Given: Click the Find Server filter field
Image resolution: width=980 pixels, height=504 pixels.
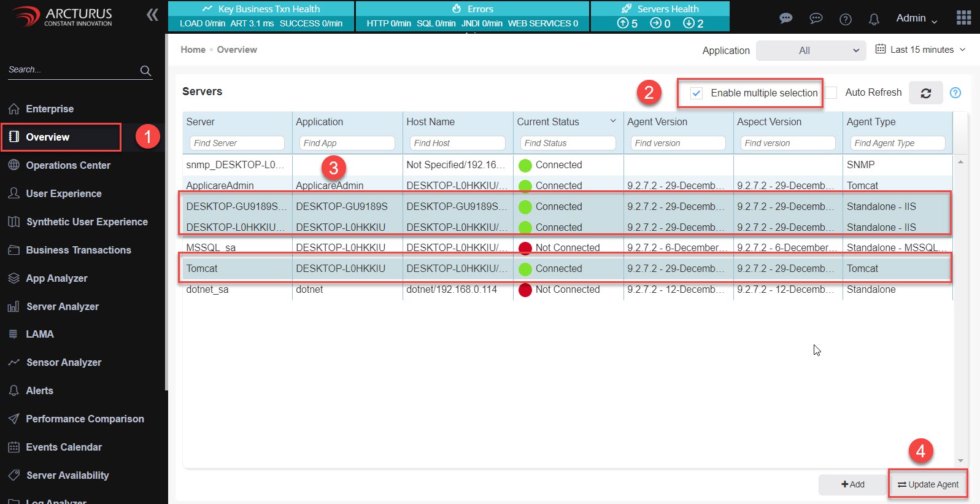Looking at the screenshot, I should tap(237, 143).
